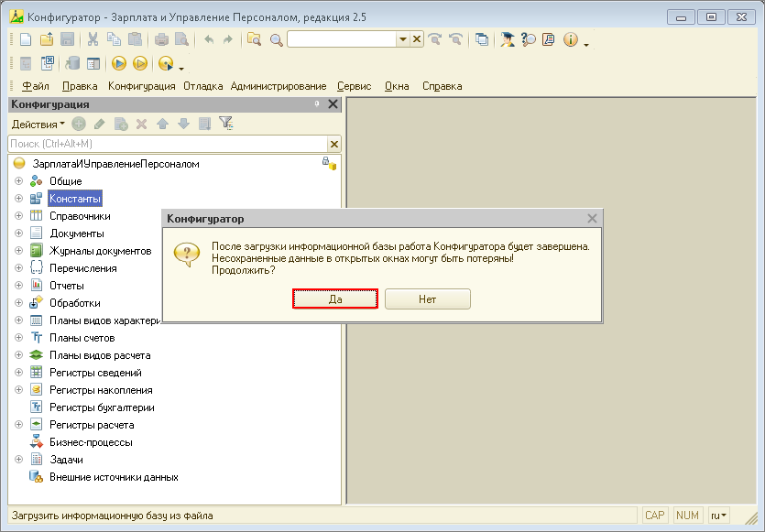765x532 pixels.
Task: Click the help contents book icon
Action: tap(549, 39)
